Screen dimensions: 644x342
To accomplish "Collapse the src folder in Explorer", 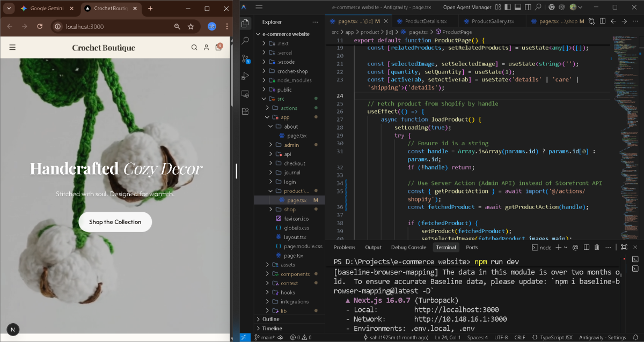I will click(x=281, y=99).
